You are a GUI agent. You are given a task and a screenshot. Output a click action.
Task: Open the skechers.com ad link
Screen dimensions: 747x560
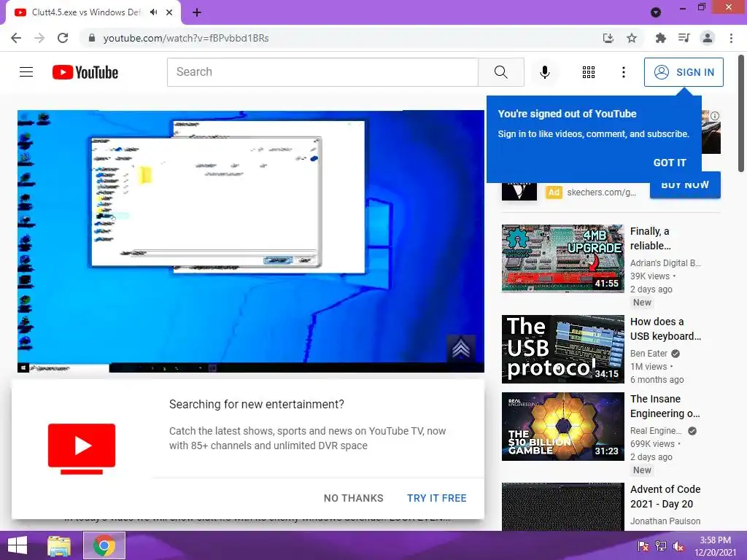coord(601,192)
